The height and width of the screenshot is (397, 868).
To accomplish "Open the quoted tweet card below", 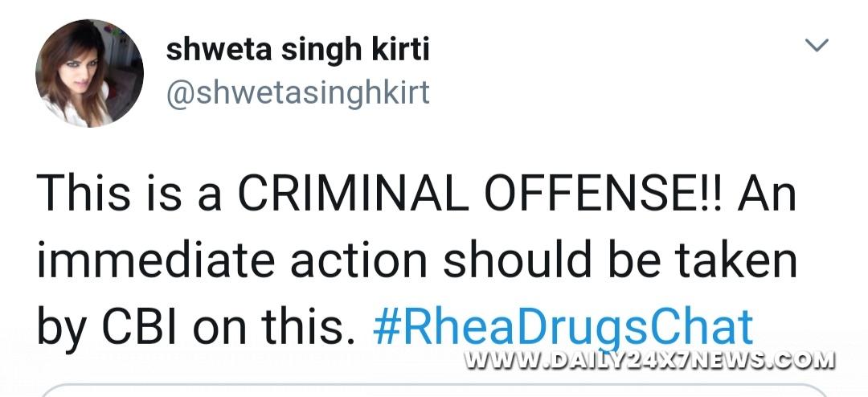I will [x=434, y=390].
